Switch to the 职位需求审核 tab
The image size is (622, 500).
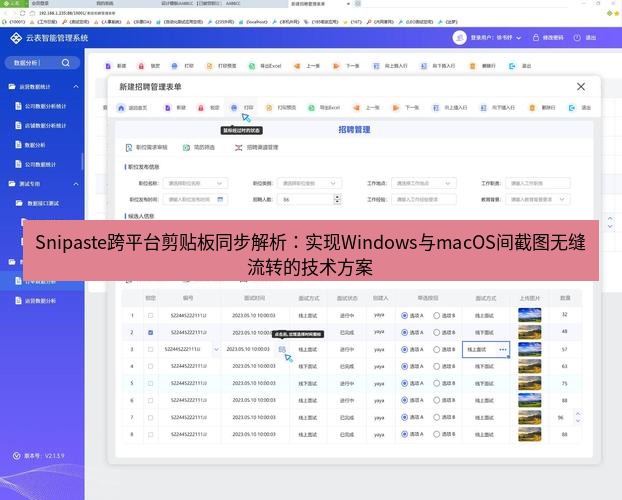(x=146, y=148)
